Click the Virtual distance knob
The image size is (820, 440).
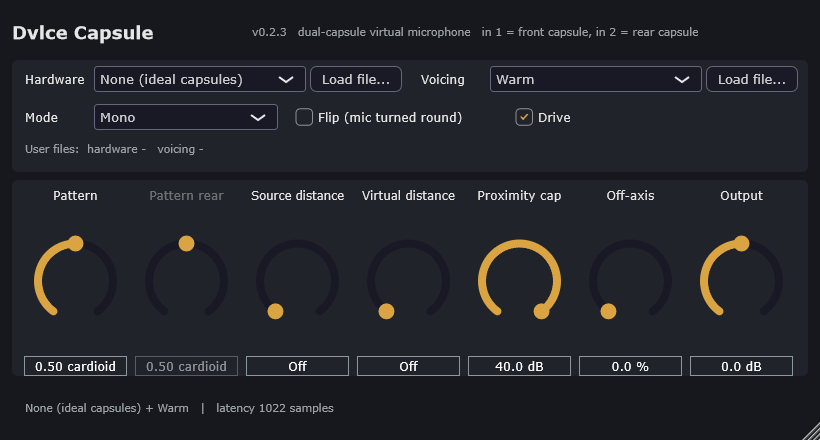(408, 281)
